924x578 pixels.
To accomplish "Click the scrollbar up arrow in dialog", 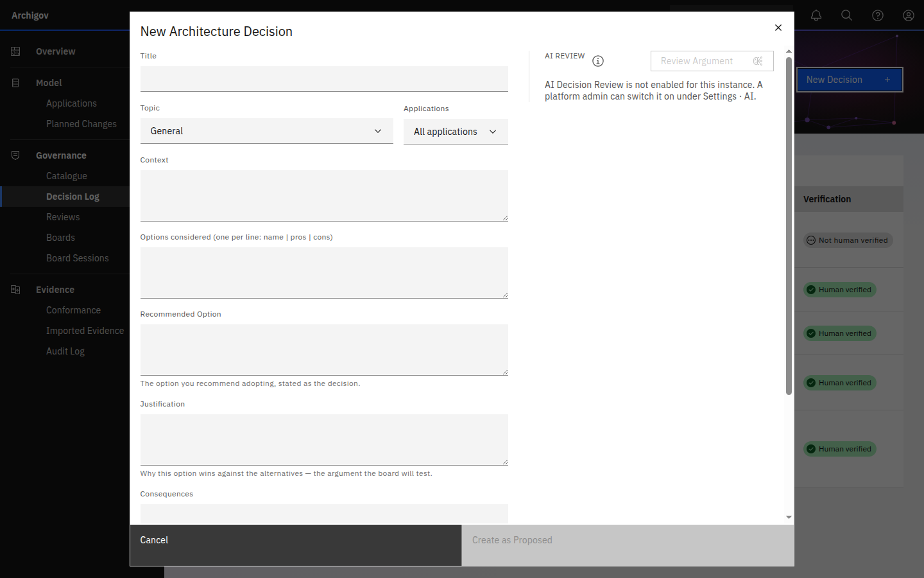I will 789,51.
